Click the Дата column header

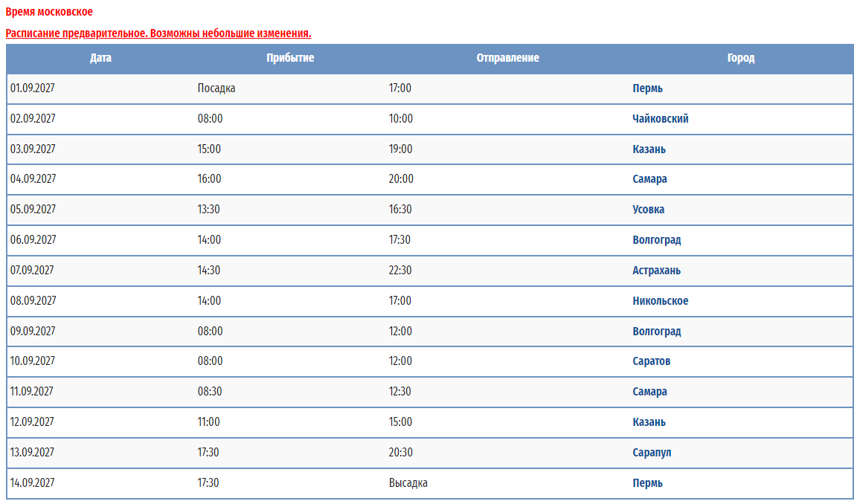click(100, 58)
